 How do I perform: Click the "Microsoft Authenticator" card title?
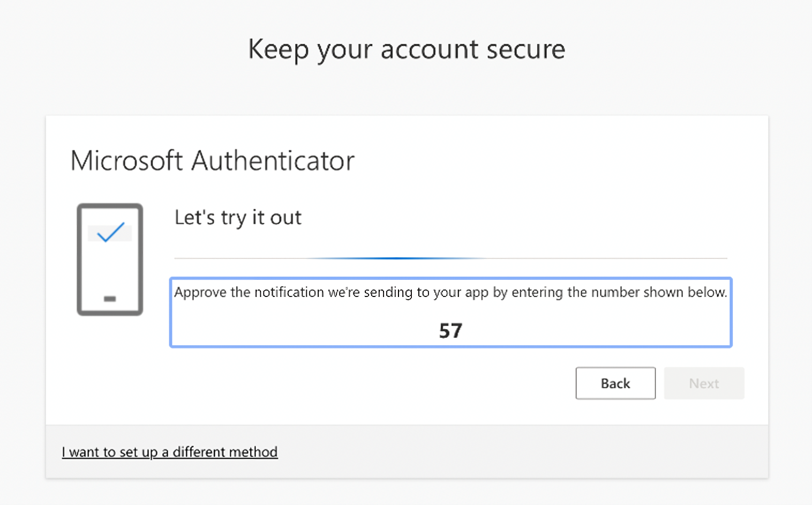pyautogui.click(x=213, y=161)
